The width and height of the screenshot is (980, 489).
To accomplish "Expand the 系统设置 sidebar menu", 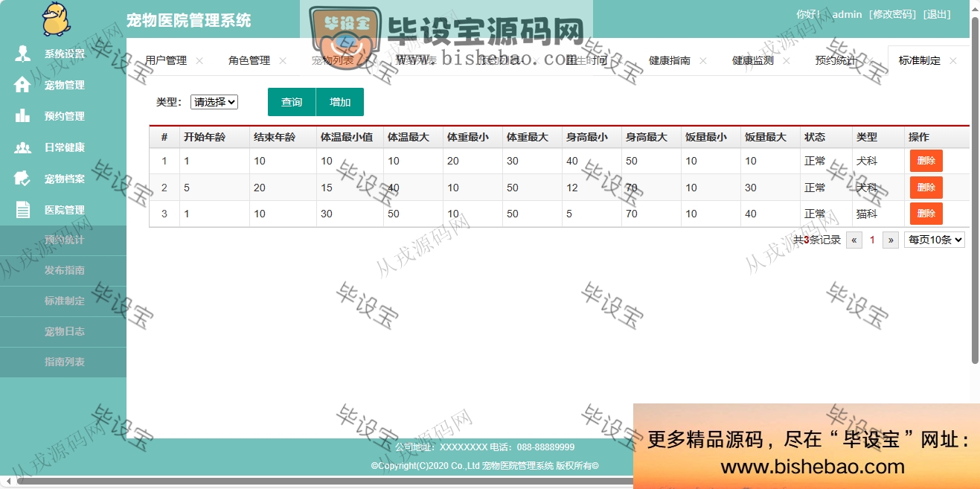I will click(63, 54).
